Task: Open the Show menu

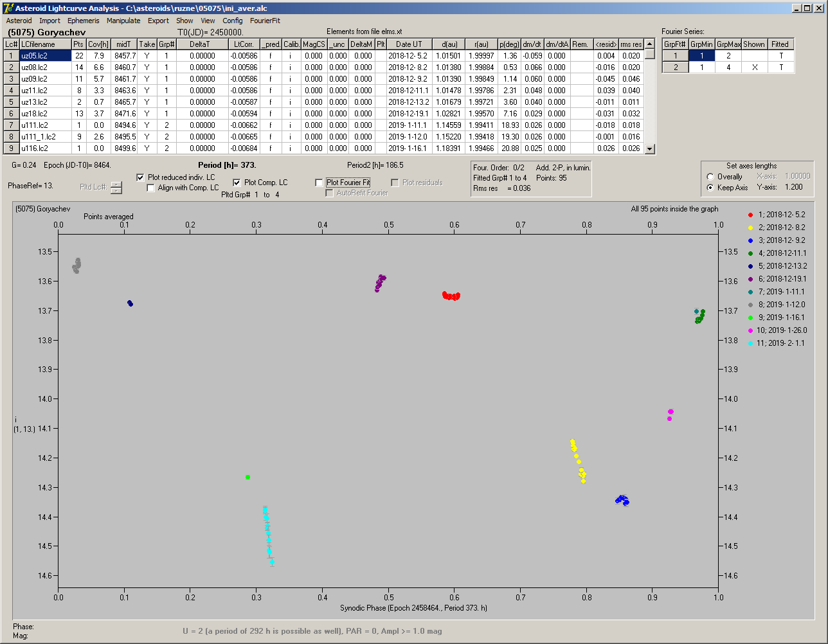Action: pyautogui.click(x=184, y=21)
